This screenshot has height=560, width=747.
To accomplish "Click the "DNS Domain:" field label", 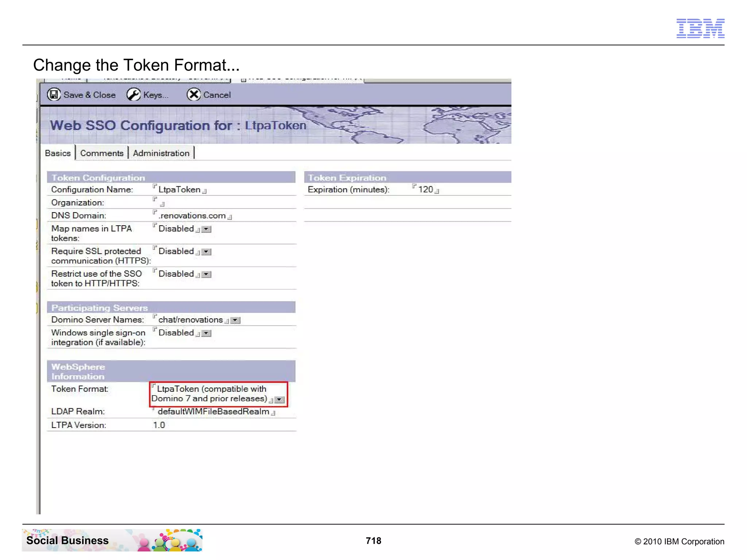I will (79, 215).
